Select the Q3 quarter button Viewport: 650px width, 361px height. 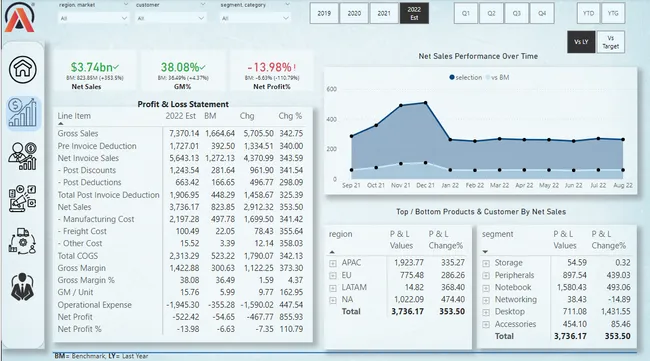tap(517, 13)
